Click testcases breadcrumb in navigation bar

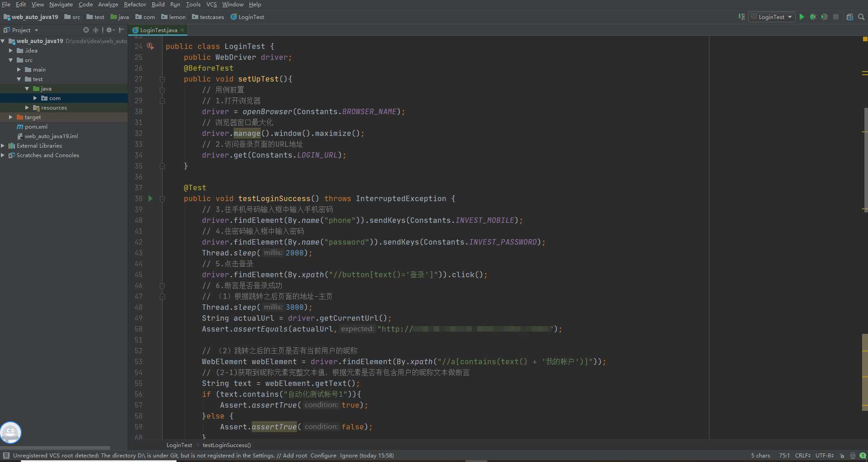point(208,17)
